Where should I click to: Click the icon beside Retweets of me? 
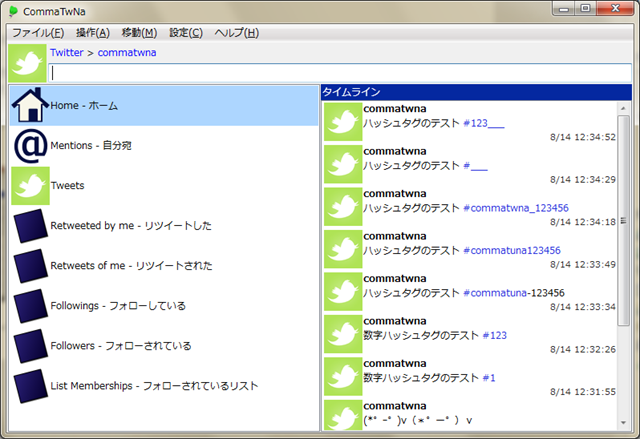click(x=31, y=266)
